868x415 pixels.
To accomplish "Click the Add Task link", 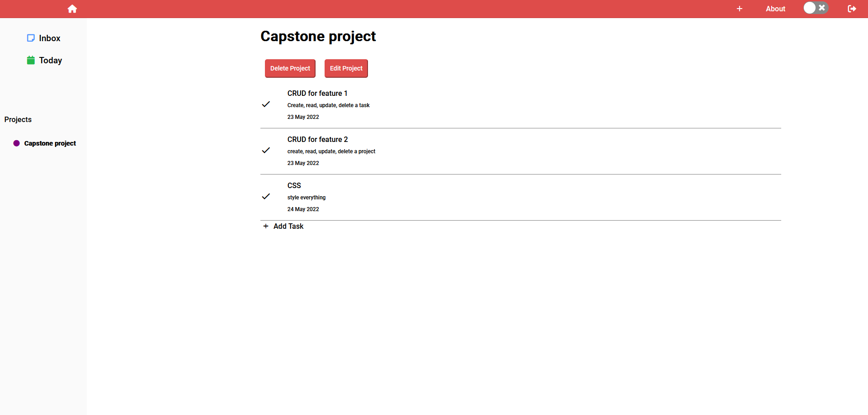I will click(288, 226).
